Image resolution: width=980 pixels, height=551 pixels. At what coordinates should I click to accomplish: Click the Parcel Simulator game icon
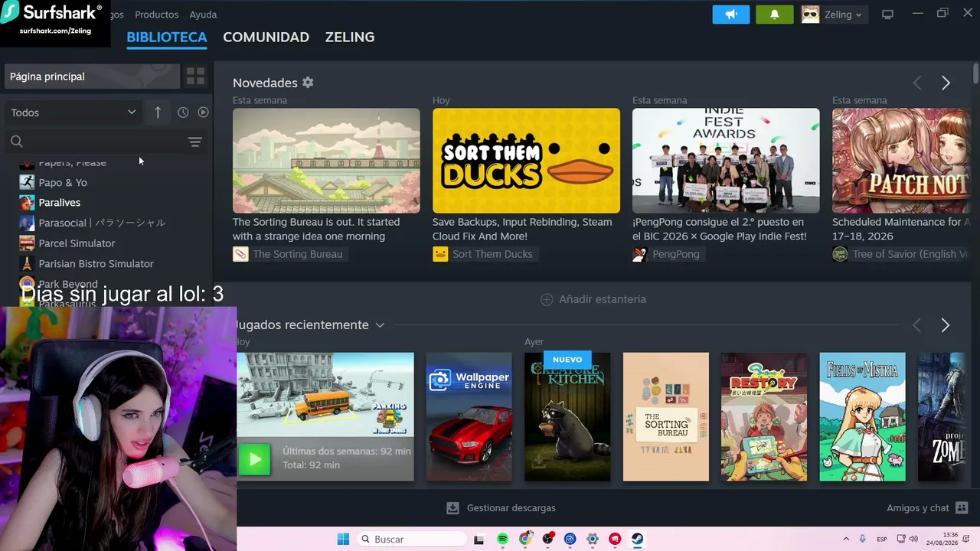click(27, 243)
